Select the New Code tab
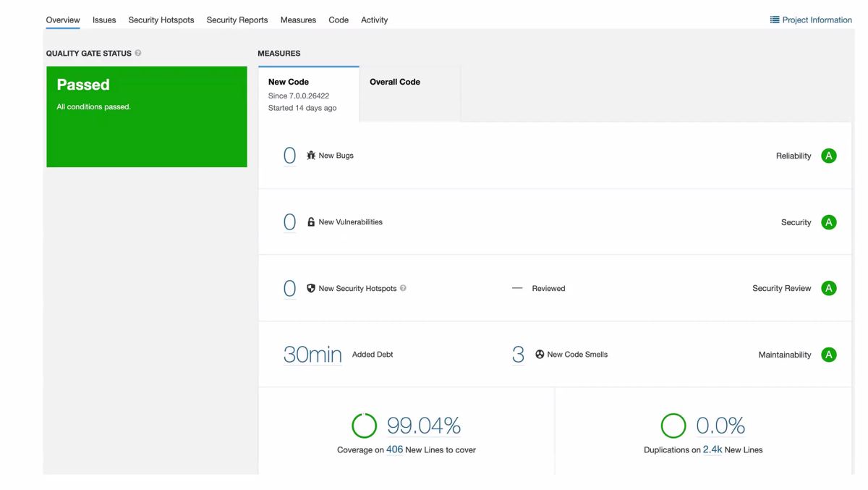The width and height of the screenshot is (868, 490). pos(309,94)
